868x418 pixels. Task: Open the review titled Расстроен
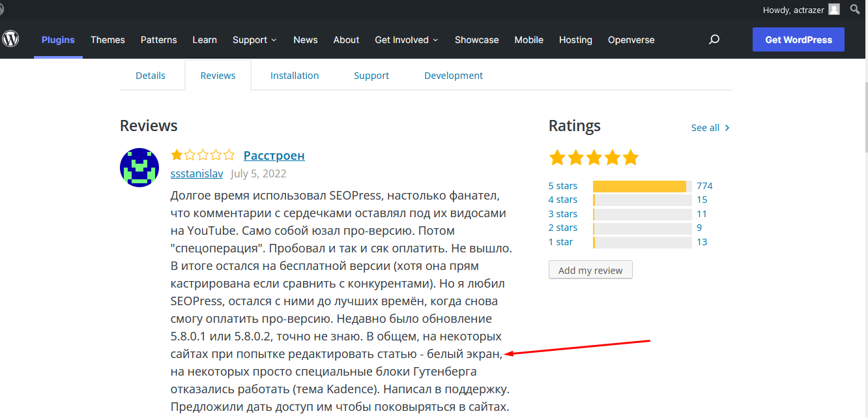click(x=274, y=155)
